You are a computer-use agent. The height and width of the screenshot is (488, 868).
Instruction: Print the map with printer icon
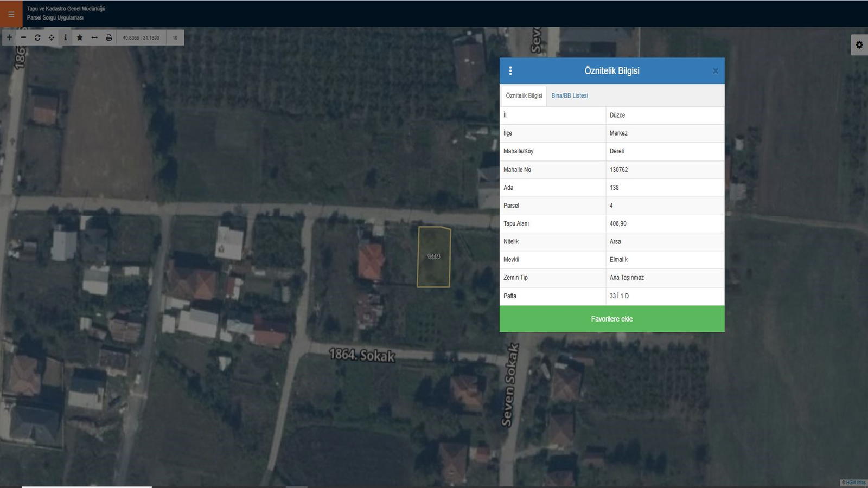point(109,37)
